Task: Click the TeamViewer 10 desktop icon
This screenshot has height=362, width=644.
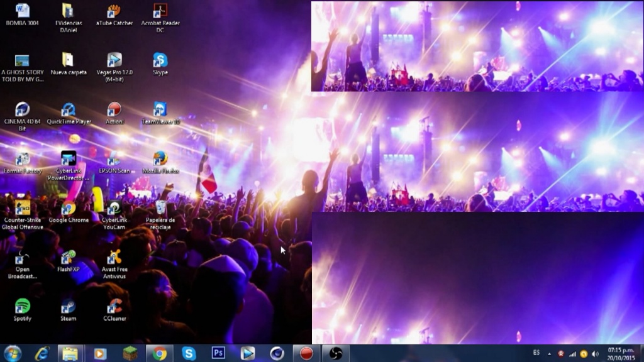Action: [x=160, y=110]
